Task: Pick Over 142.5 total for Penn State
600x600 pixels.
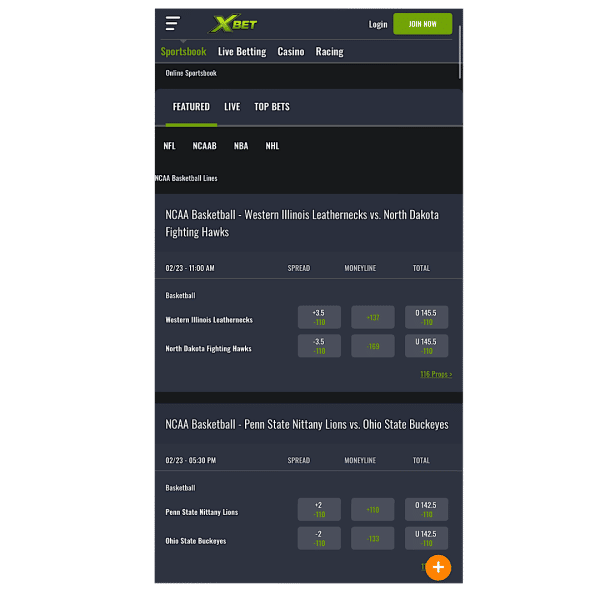Action: (426, 509)
